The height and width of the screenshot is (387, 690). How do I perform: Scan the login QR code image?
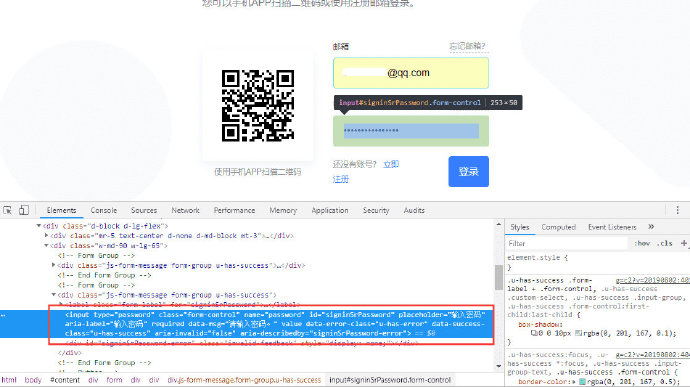point(258,106)
